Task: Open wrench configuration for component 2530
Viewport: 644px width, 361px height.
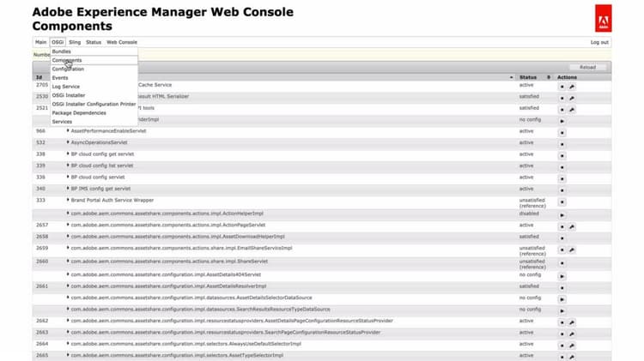Action: [572, 99]
